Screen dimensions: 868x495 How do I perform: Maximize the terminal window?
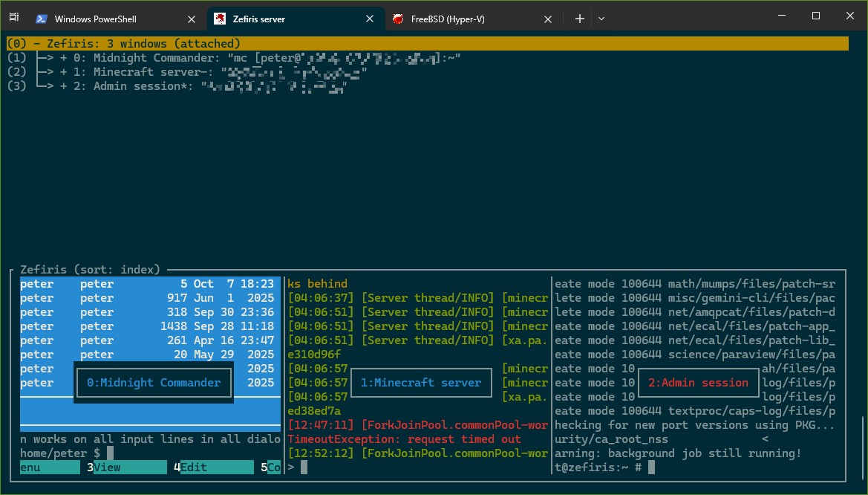pos(816,16)
